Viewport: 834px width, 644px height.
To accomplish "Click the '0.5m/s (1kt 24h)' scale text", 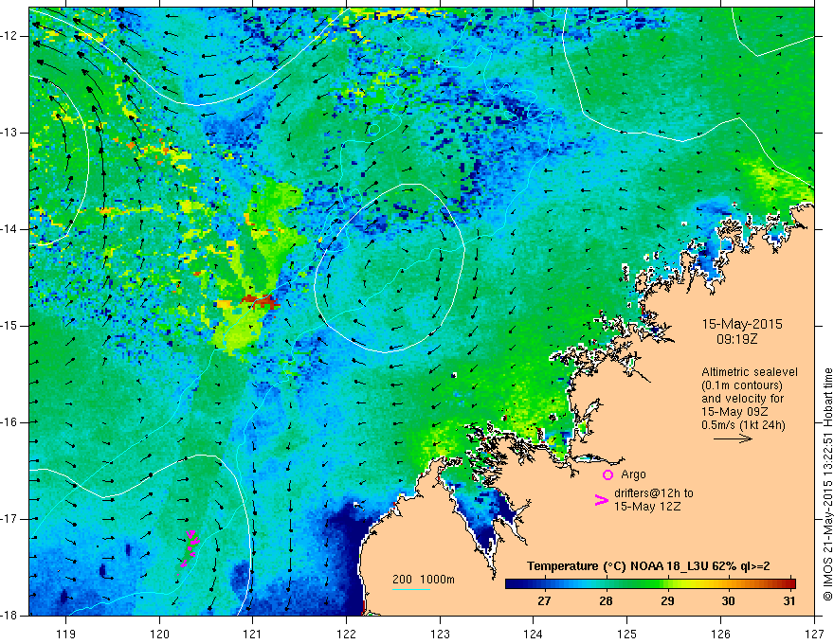I will pos(743,425).
